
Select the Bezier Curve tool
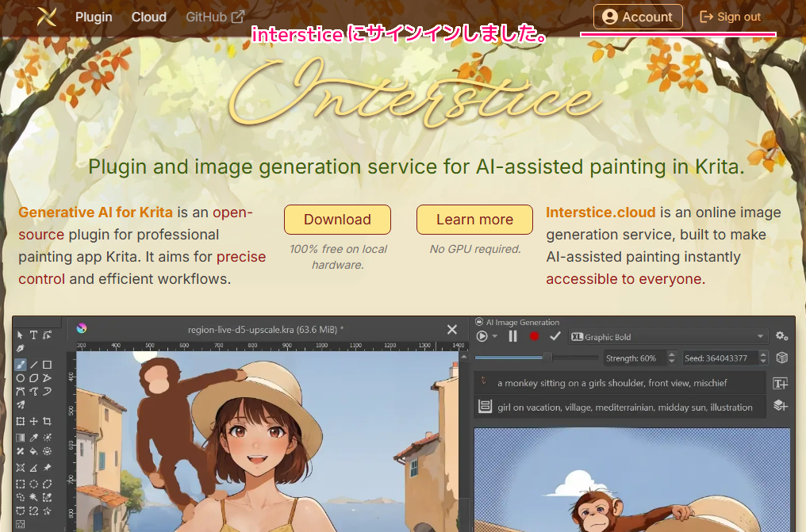click(20, 392)
